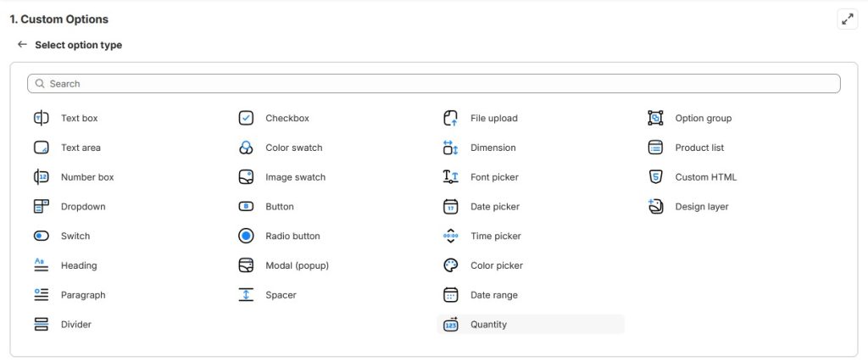Choose the Switch option type
The height and width of the screenshot is (362, 868).
[x=75, y=236]
